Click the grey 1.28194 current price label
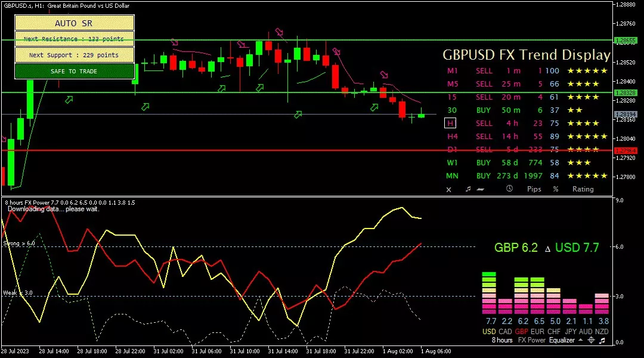Viewport: 644px width, 358px height. [x=626, y=115]
